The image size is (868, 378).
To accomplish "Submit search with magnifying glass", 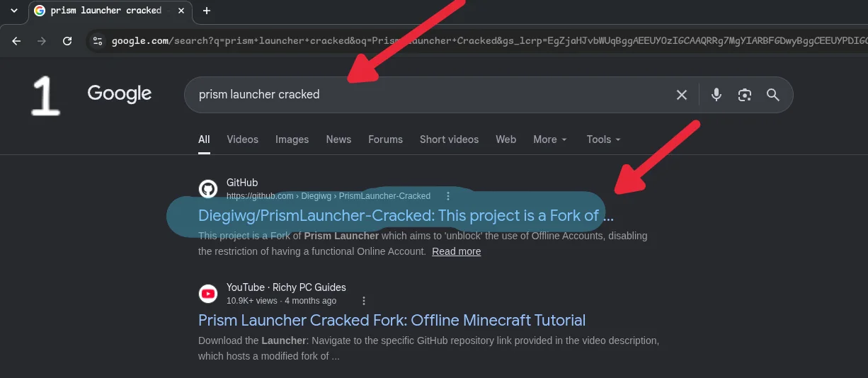I will tap(773, 94).
